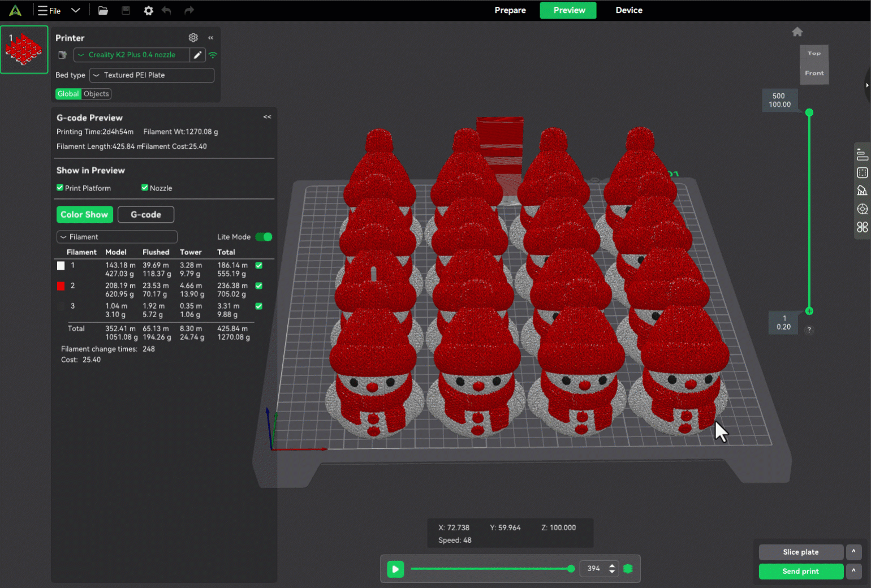Click the Filament change times 248 text
The image size is (871, 588).
click(x=108, y=349)
